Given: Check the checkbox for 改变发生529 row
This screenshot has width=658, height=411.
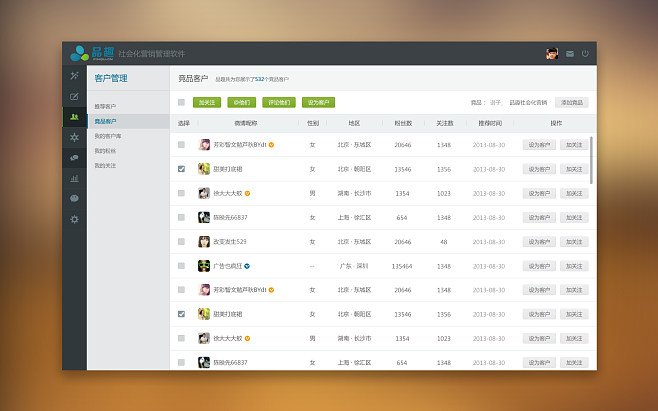Looking at the screenshot, I should [x=181, y=242].
